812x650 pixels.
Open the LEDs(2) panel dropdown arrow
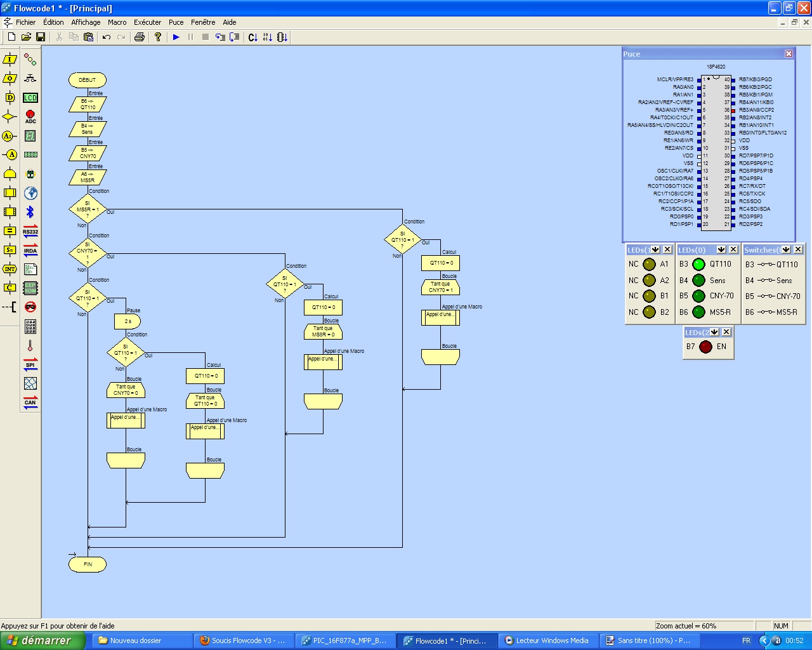pyautogui.click(x=714, y=332)
